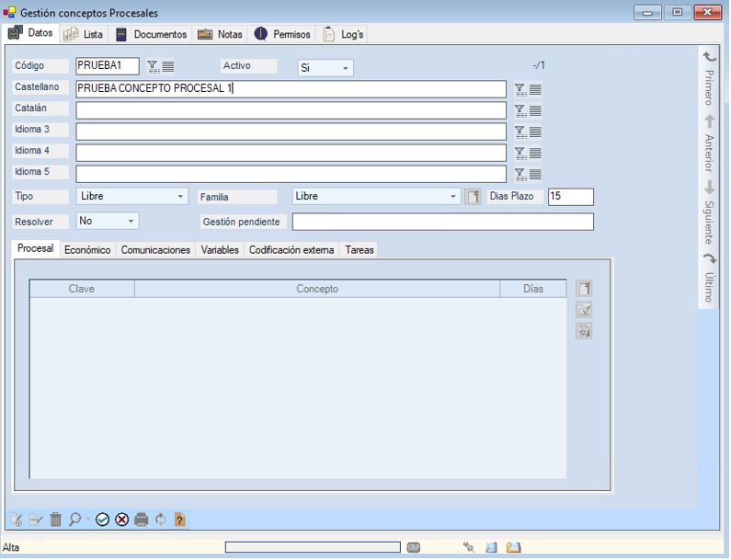Switch to the Documentos tab
Image resolution: width=731 pixels, height=560 pixels.
[152, 34]
